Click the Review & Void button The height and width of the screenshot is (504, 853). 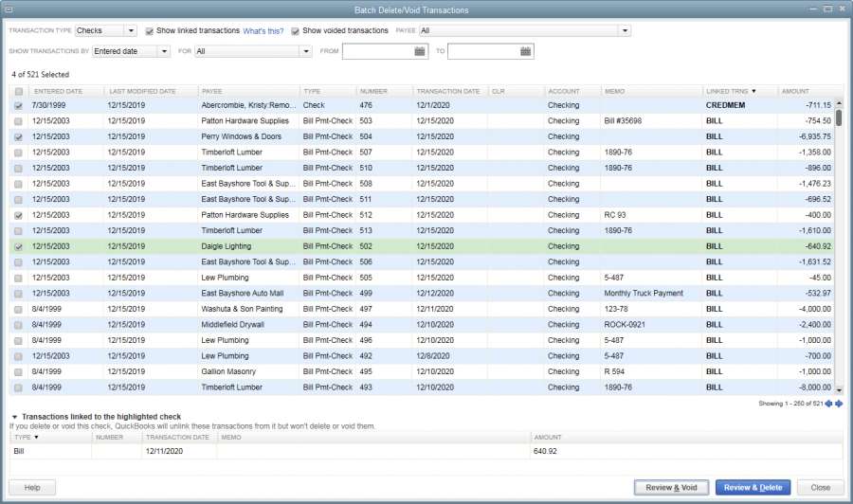(671, 488)
